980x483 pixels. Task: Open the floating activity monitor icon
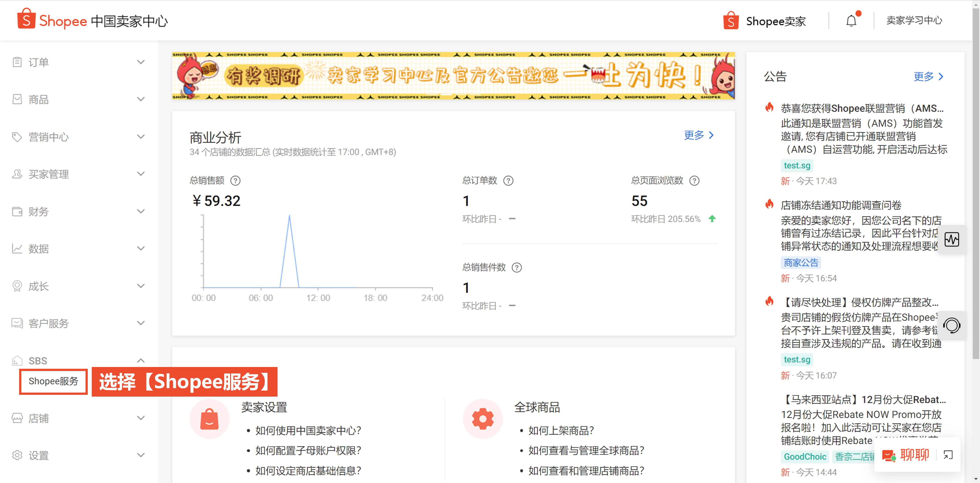952,239
